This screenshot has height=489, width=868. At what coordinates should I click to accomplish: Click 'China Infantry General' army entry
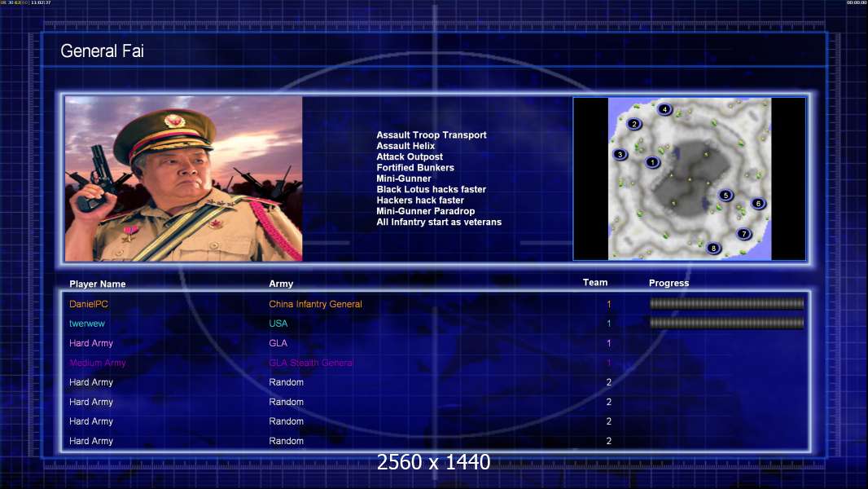(x=316, y=304)
